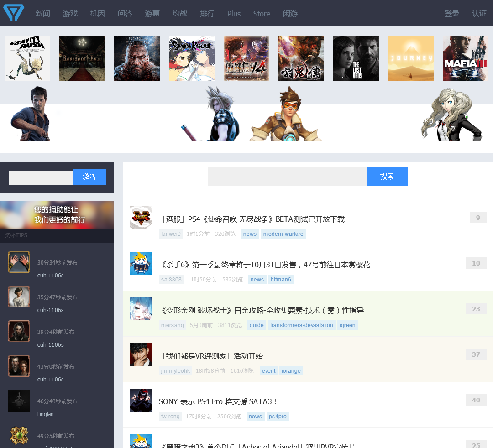Click avatar on the VR评测家 event post
493x448 pixels.
tap(141, 354)
